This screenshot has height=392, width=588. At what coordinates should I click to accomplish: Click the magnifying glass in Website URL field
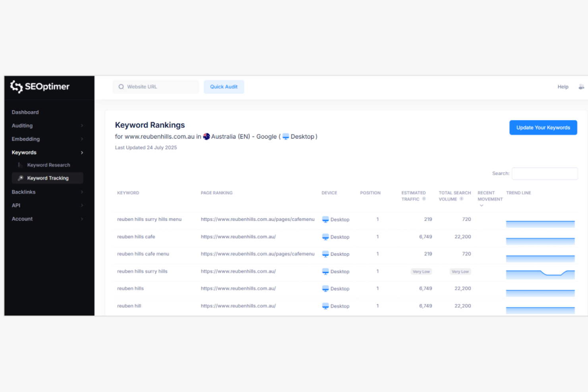pyautogui.click(x=121, y=87)
